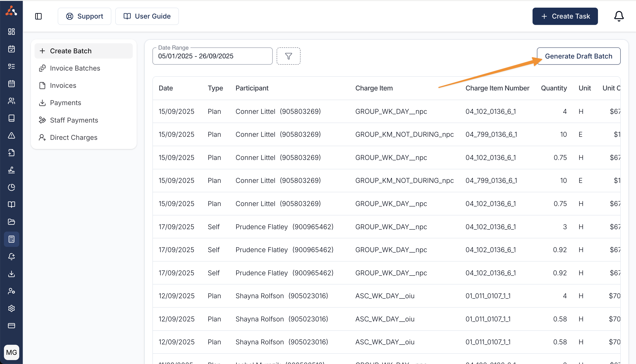Go to Staff Payments section
Image resolution: width=636 pixels, height=364 pixels.
[x=74, y=120]
